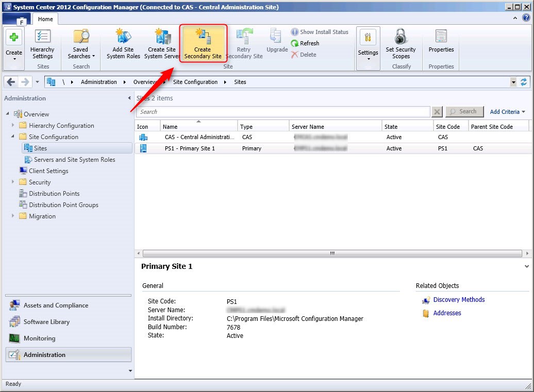Open Hierarchy Settings in the ribbon
Image resolution: width=534 pixels, height=392 pixels.
(43, 44)
